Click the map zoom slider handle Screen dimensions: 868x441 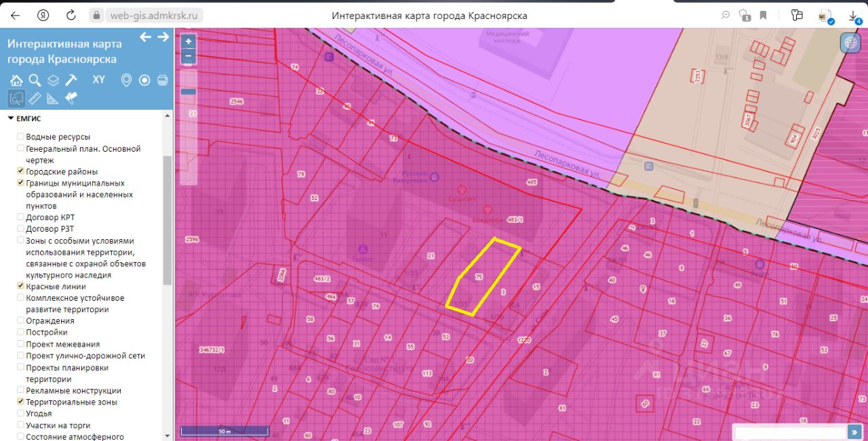click(x=189, y=91)
